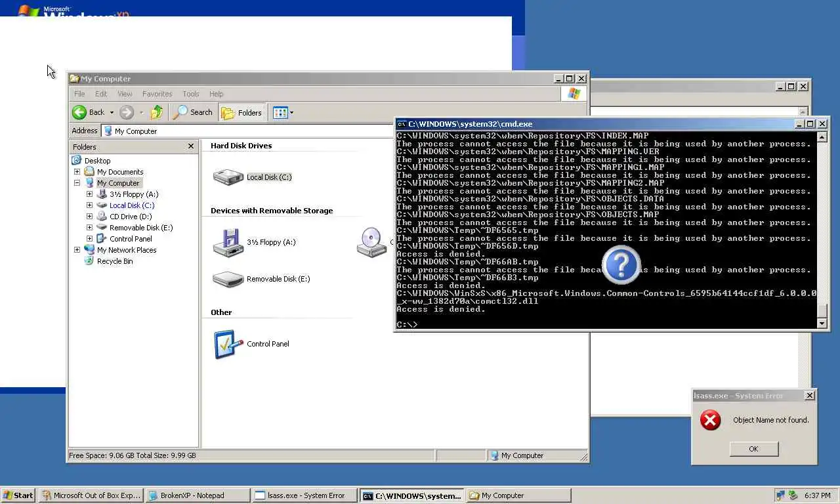Click the safely remove hardware tray icon

pos(793,495)
